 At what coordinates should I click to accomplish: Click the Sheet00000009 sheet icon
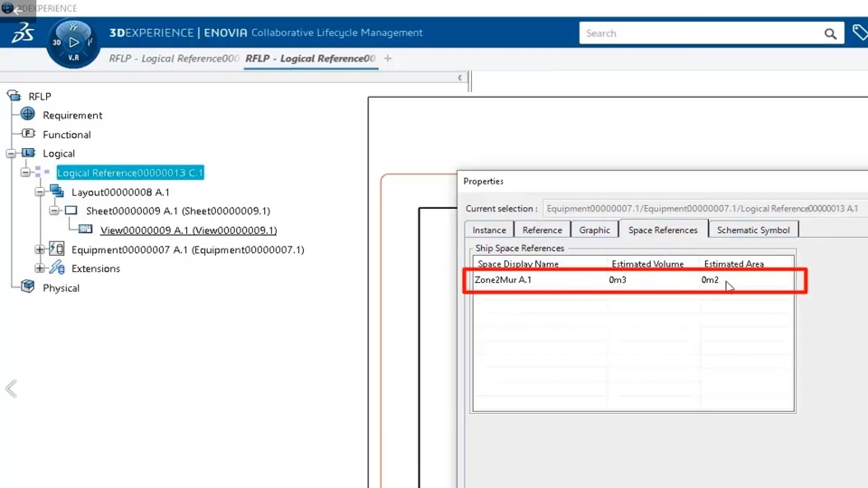coord(71,211)
